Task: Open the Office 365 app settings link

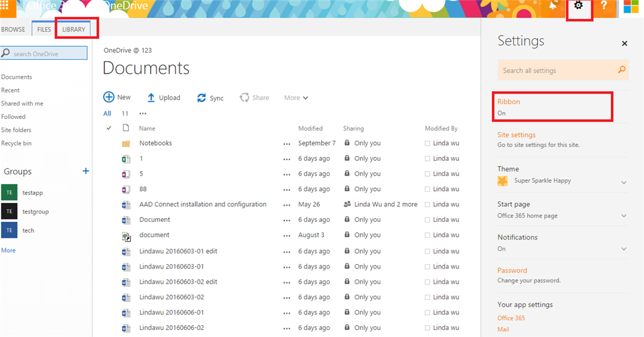Action: 511,318
